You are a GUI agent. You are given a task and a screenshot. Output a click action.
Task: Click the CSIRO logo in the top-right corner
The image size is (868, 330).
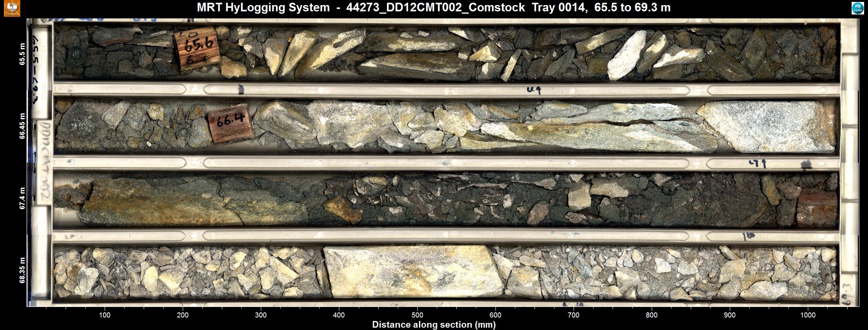click(x=857, y=8)
